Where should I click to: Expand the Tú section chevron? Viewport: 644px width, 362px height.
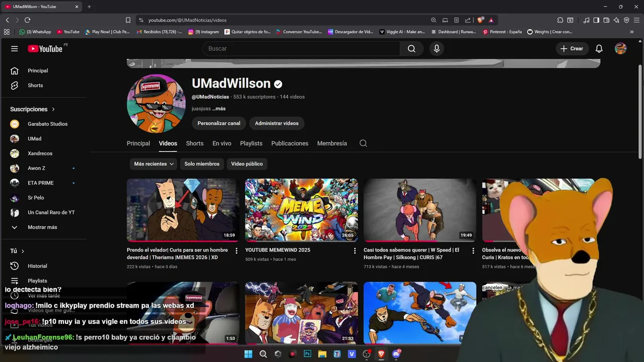(x=23, y=251)
